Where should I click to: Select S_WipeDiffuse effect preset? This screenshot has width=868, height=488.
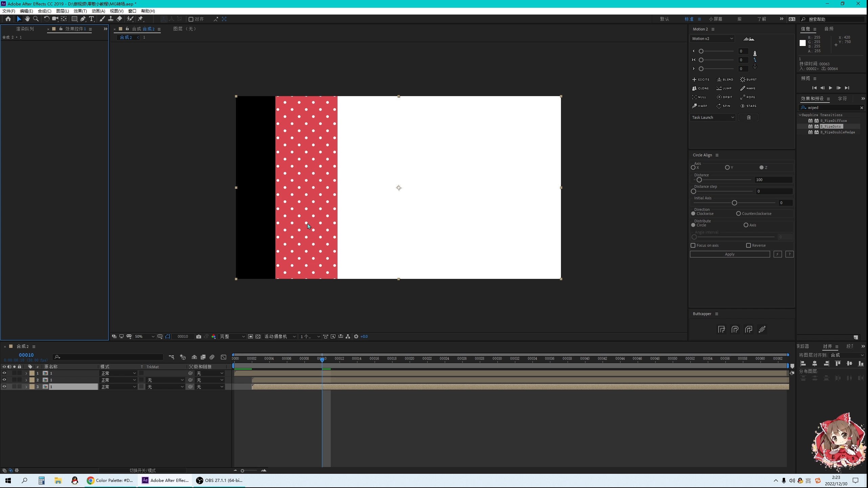coord(833,120)
